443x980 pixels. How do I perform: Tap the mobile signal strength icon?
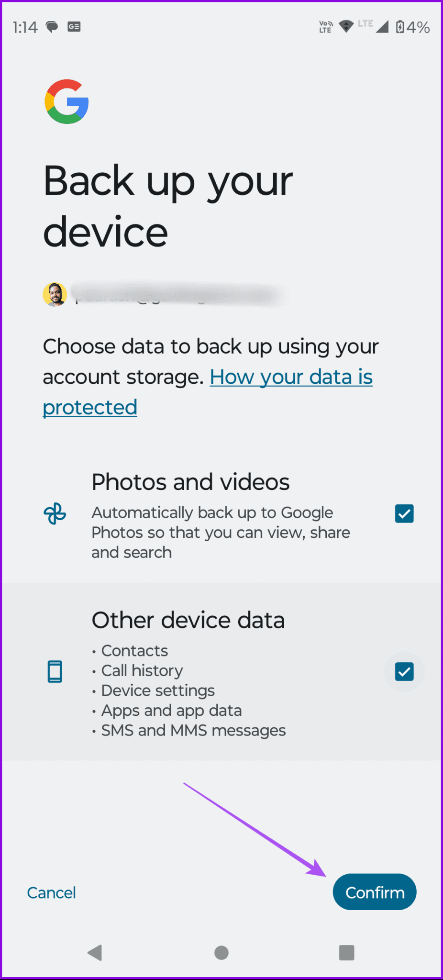(x=382, y=27)
